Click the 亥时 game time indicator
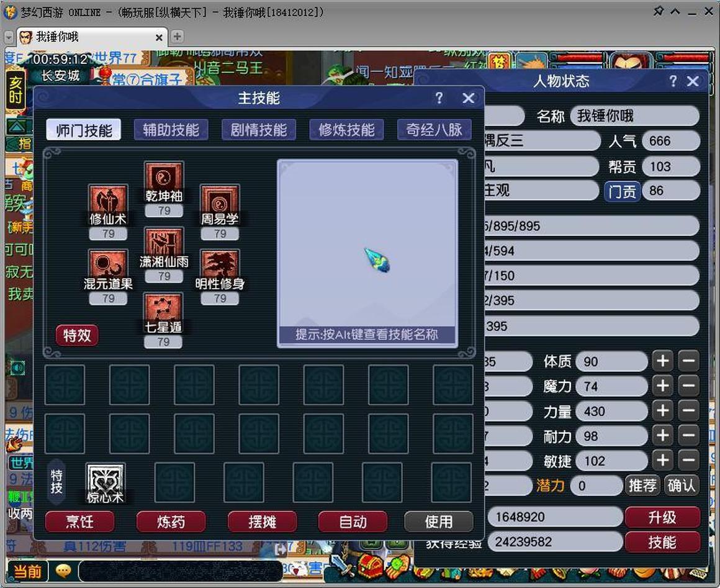The height and width of the screenshot is (588, 720). 15,91
